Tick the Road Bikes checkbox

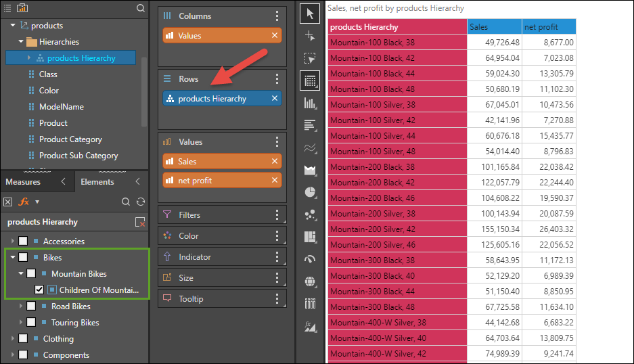coord(31,306)
